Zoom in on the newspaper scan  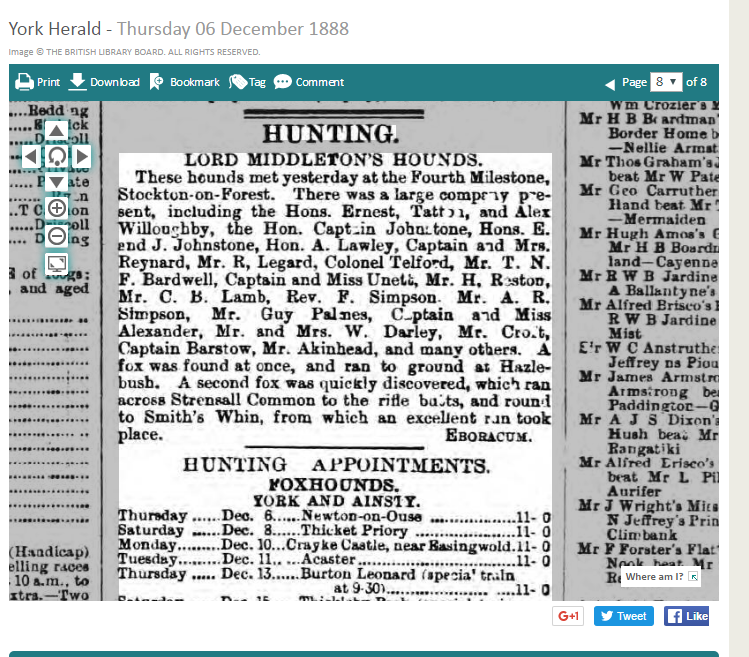coord(57,208)
